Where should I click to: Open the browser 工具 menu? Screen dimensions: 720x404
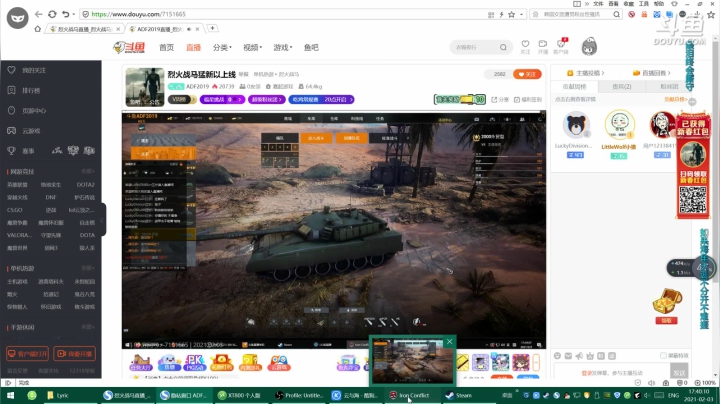643,4
